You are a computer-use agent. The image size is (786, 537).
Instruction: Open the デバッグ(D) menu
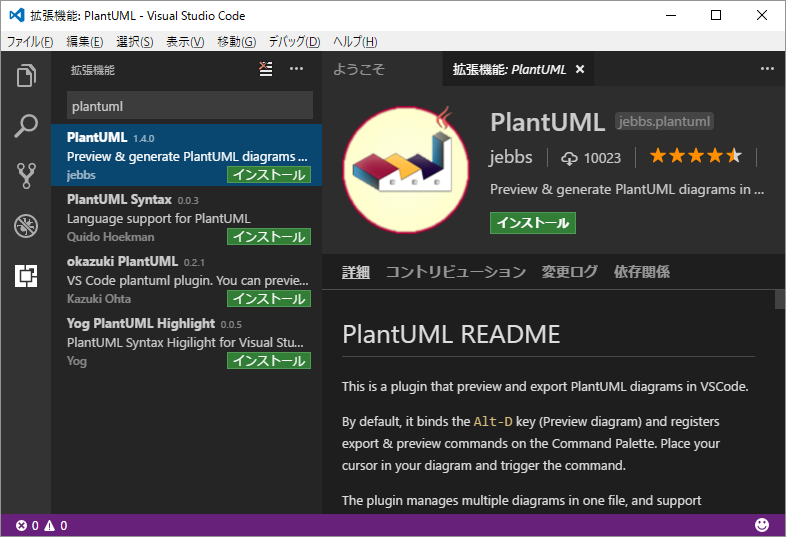point(294,42)
